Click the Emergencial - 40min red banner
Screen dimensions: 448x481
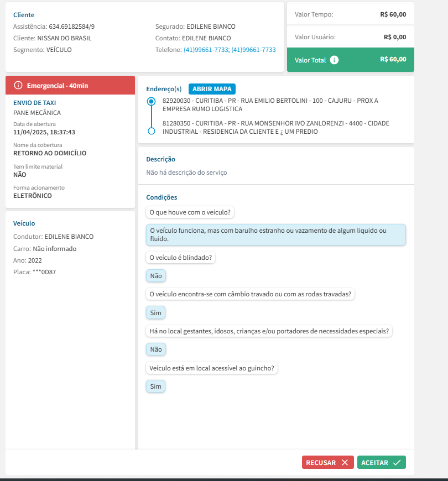[70, 85]
